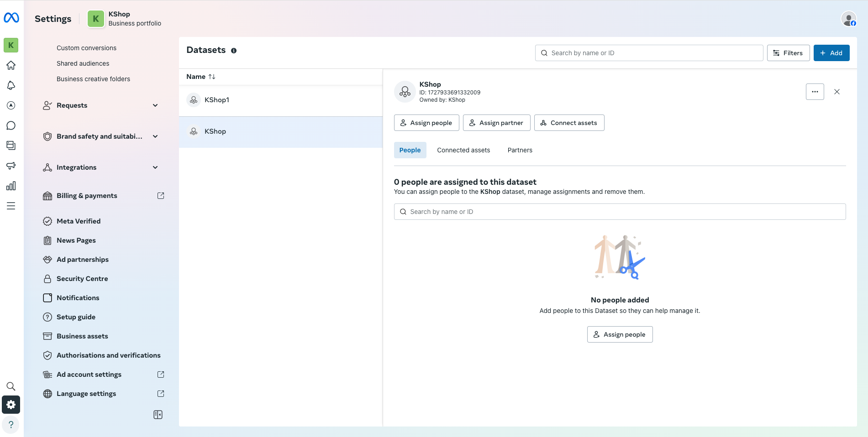Click the KShop dataset icon in details header

(x=405, y=92)
